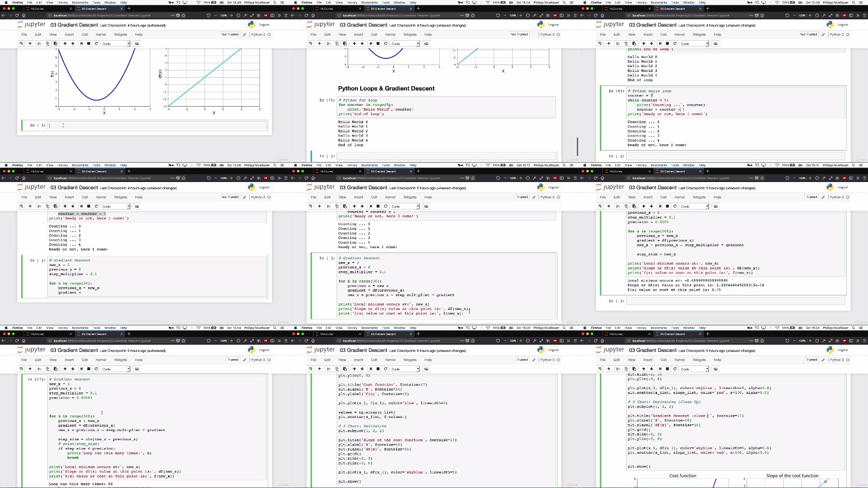Open cell type Code dropdown, Sat 15:06 window

point(115,206)
